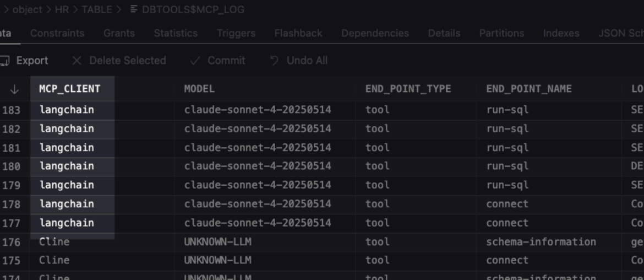Click the sort arrow in the row number header
The height and width of the screenshot is (280, 644).
click(14, 89)
